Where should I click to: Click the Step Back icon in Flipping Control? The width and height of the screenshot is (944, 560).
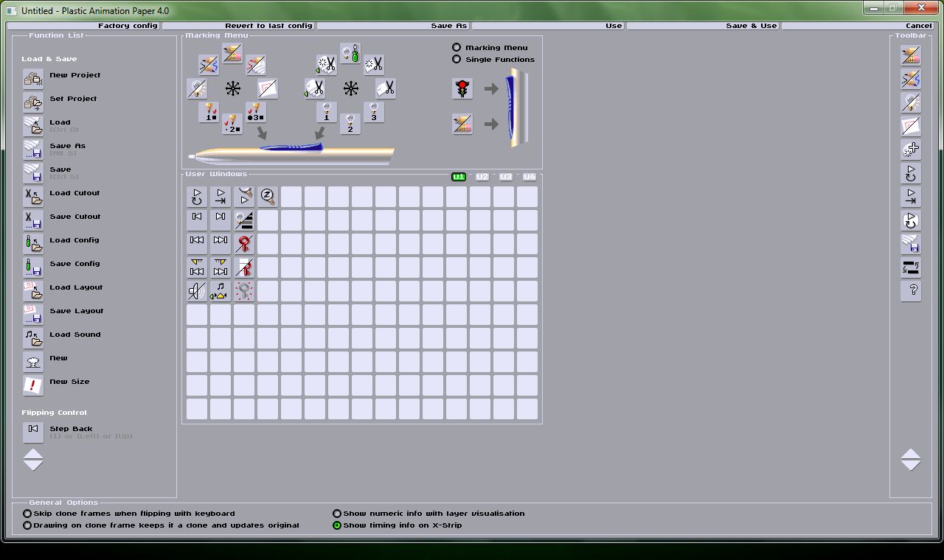(x=33, y=433)
